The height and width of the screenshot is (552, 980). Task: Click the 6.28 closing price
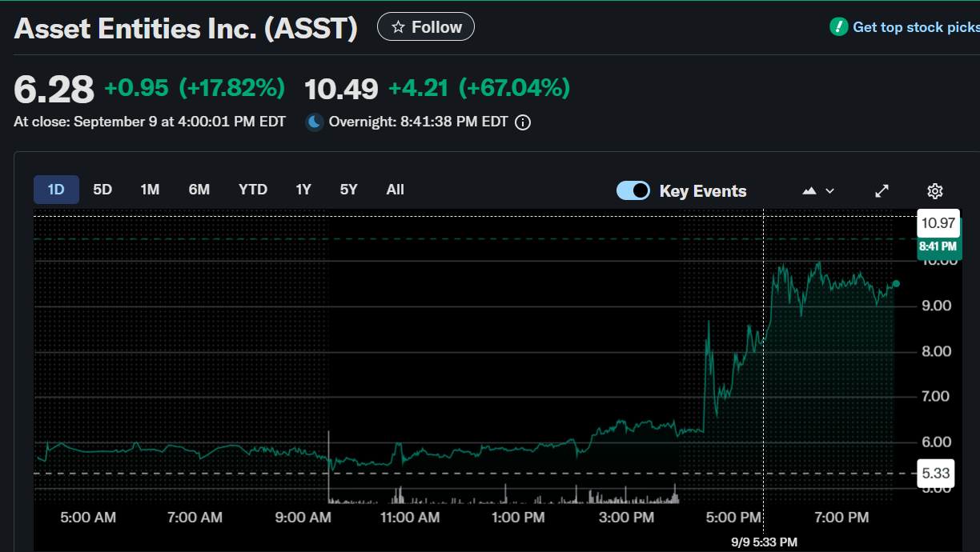(54, 89)
